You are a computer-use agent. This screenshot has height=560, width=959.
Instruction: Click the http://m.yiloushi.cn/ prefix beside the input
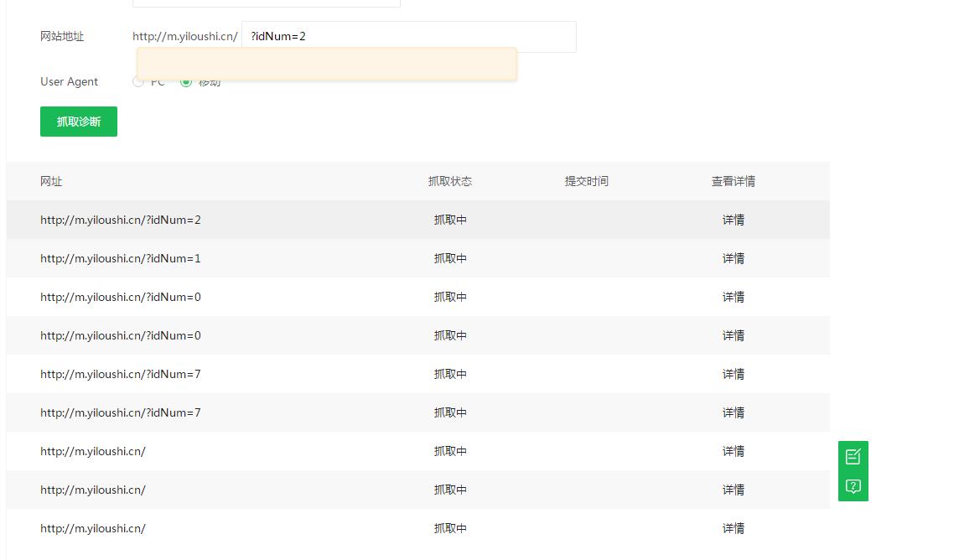pos(185,37)
